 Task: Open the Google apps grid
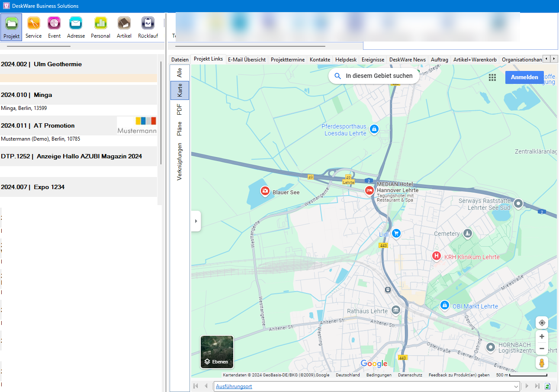492,77
